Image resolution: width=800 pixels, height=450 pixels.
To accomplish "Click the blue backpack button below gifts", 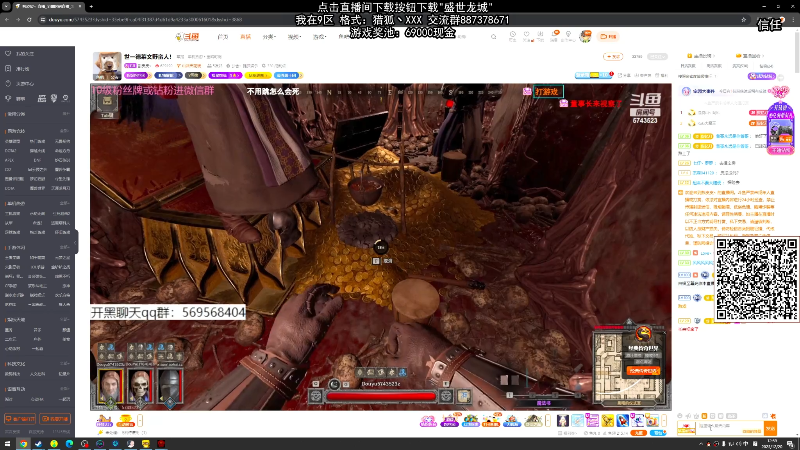I will click(658, 433).
